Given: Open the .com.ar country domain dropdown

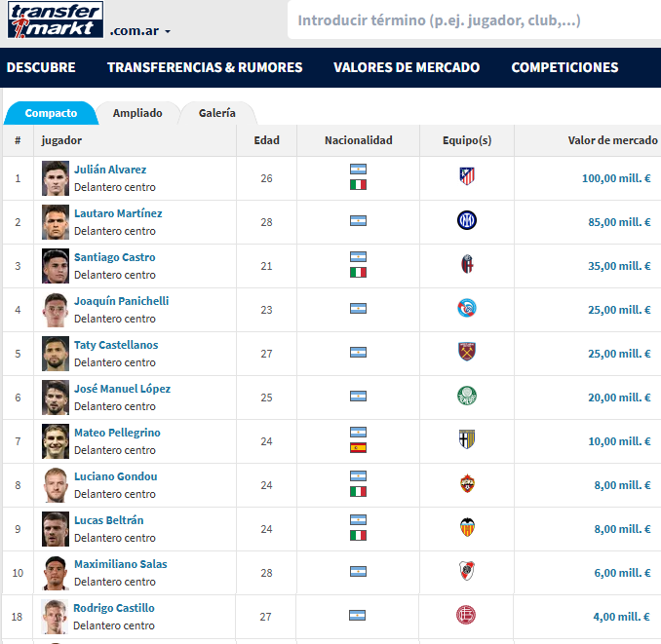Looking at the screenshot, I should click(140, 31).
